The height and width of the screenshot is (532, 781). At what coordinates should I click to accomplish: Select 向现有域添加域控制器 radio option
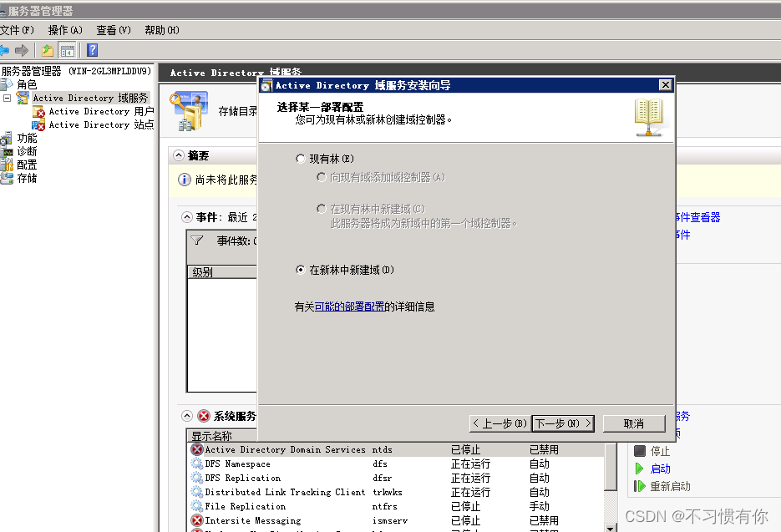[322, 177]
